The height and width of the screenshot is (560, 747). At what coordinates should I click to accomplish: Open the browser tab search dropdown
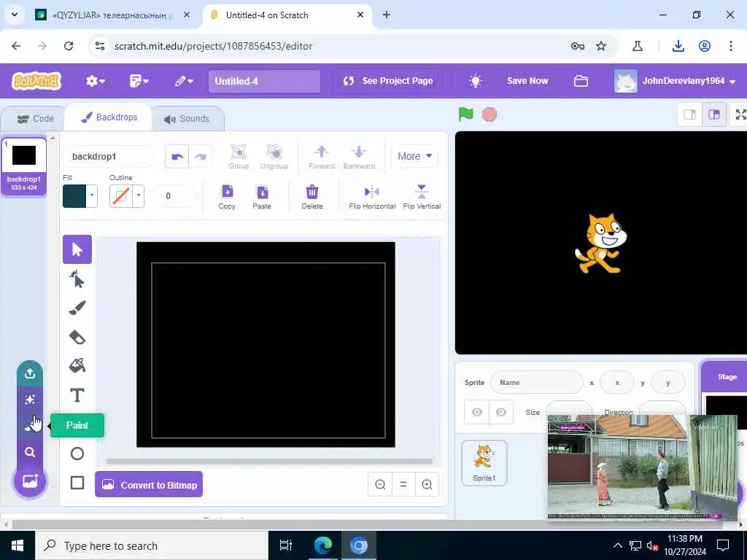[15, 15]
